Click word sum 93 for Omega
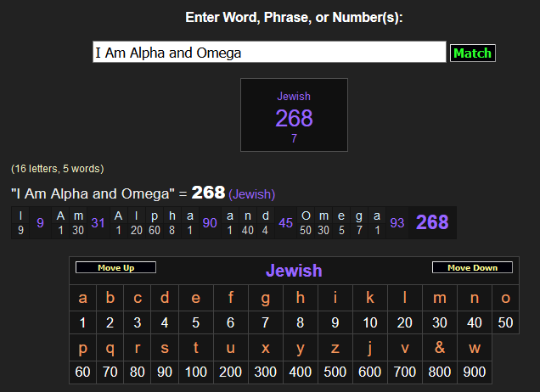540x392 pixels. click(x=397, y=223)
